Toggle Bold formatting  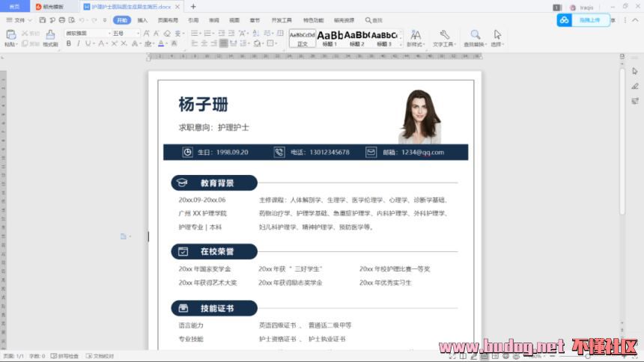coord(68,44)
